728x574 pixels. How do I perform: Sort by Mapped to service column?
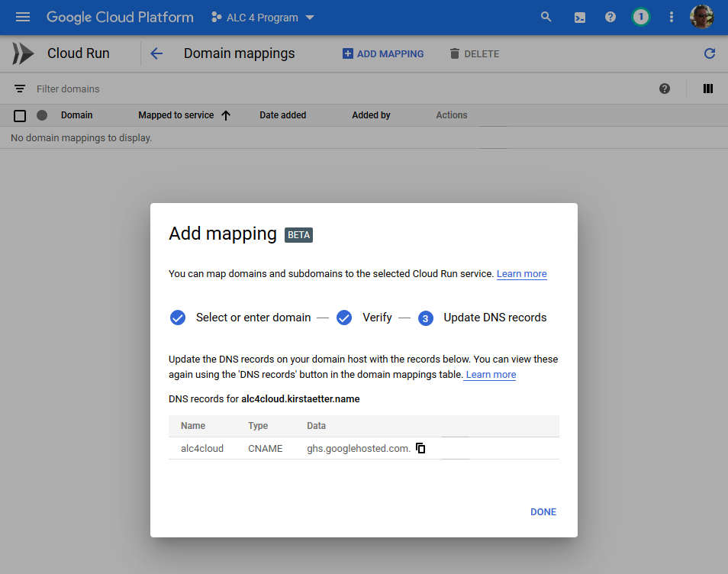(184, 115)
